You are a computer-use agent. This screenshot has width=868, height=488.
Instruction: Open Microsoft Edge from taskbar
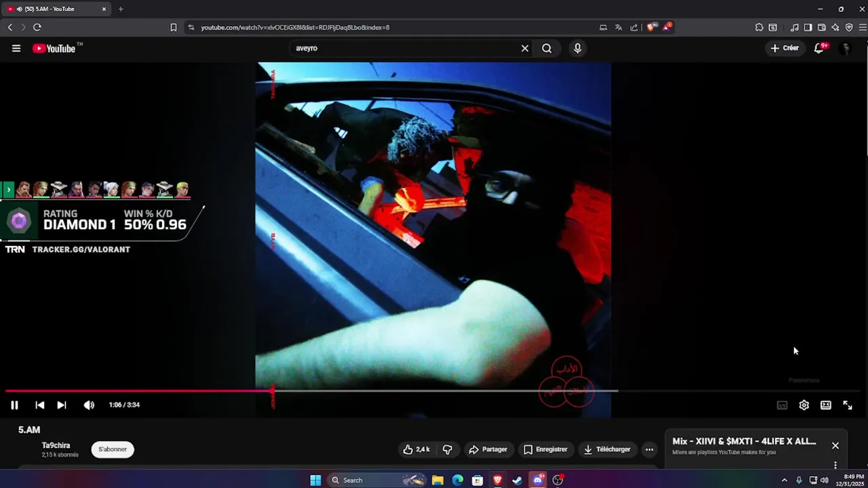(458, 480)
